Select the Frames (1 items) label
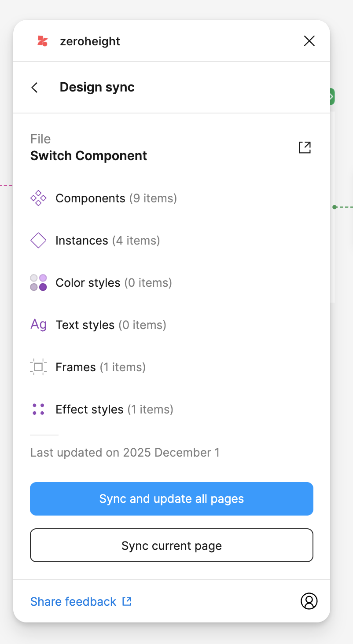Screen dimensions: 353x644 click(100, 367)
